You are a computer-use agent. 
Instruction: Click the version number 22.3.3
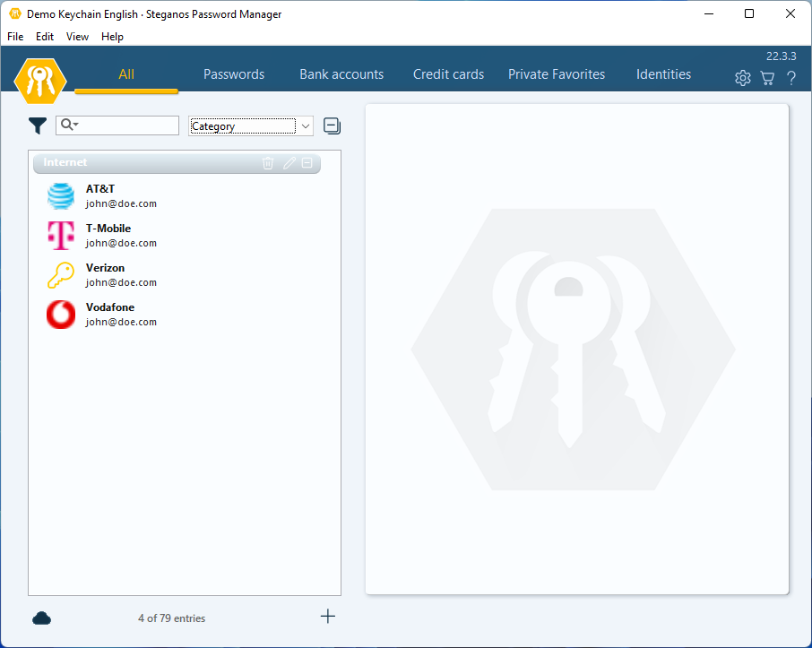pyautogui.click(x=781, y=56)
